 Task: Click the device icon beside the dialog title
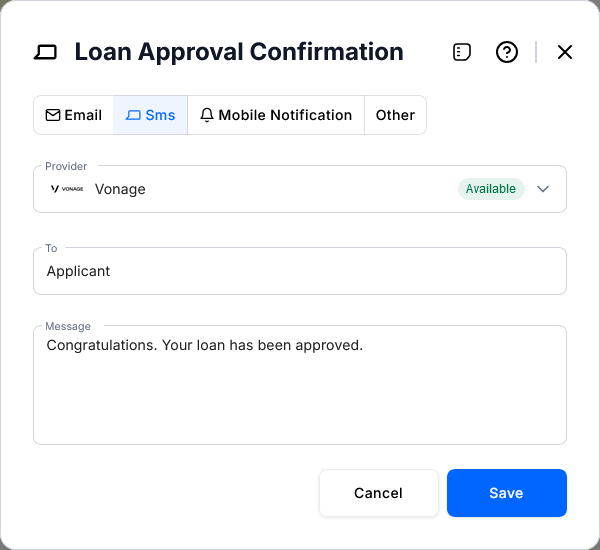(46, 52)
